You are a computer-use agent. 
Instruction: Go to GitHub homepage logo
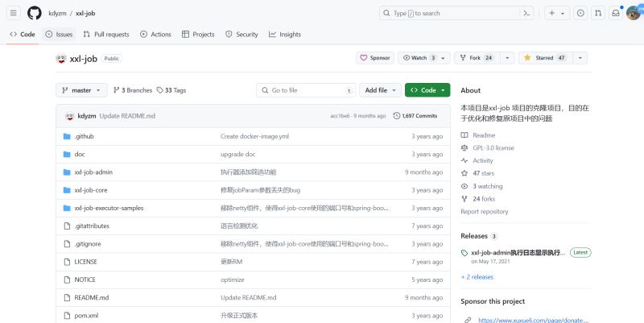tap(35, 13)
